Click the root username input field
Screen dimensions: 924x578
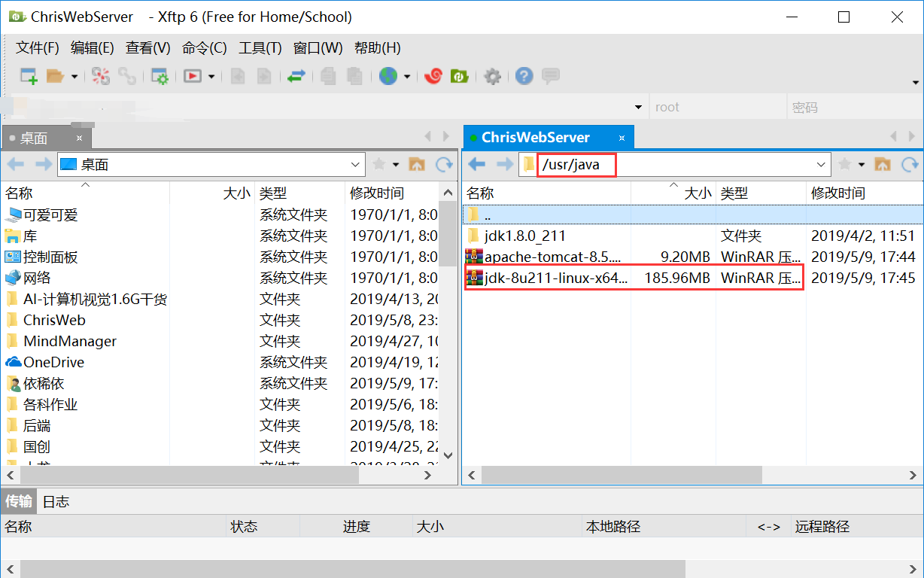click(x=715, y=106)
